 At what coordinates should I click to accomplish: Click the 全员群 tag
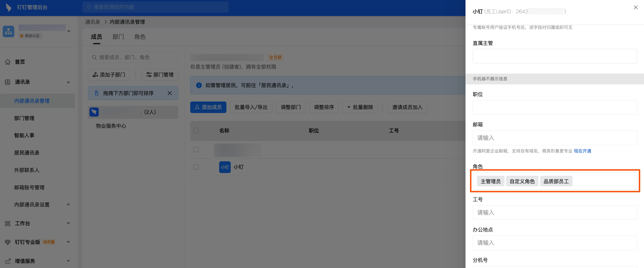click(x=275, y=57)
